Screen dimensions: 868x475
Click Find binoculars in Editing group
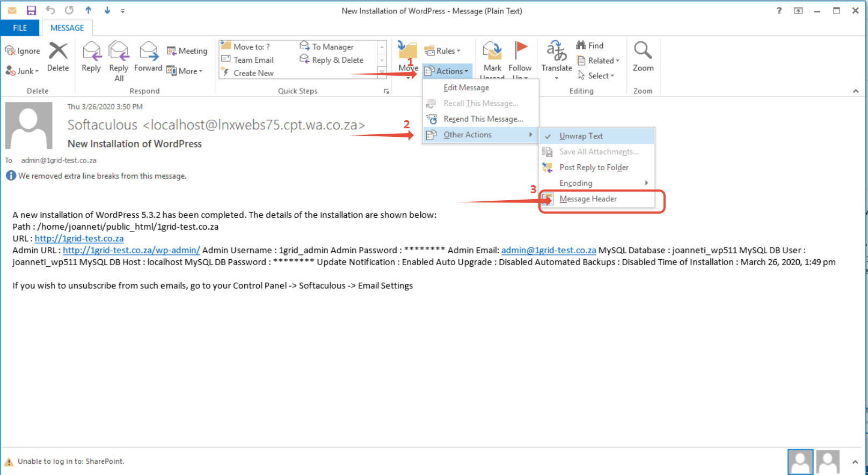coord(590,46)
